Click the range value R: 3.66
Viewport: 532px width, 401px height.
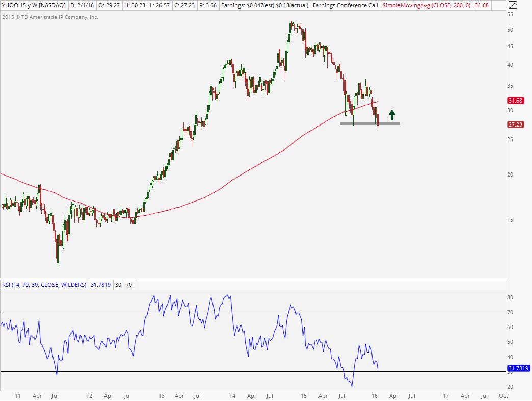pyautogui.click(x=207, y=6)
